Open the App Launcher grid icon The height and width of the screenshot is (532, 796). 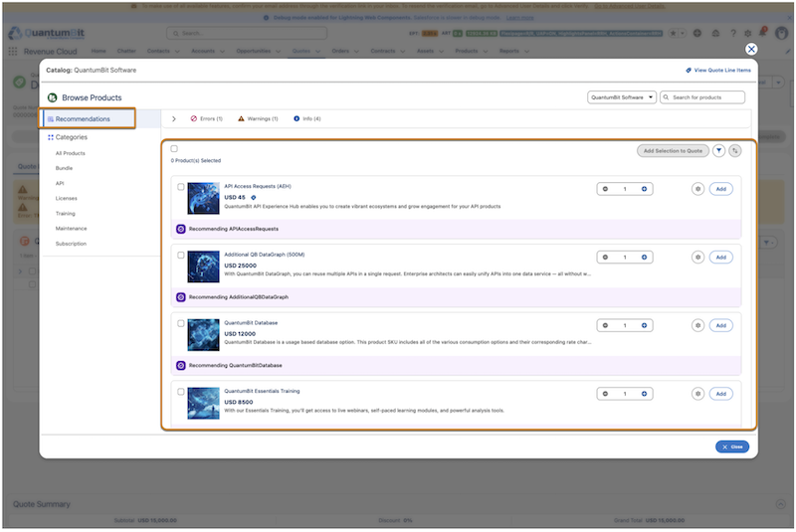(x=13, y=52)
